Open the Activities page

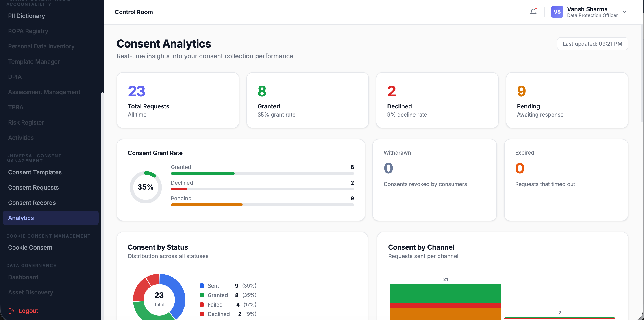pyautogui.click(x=21, y=138)
